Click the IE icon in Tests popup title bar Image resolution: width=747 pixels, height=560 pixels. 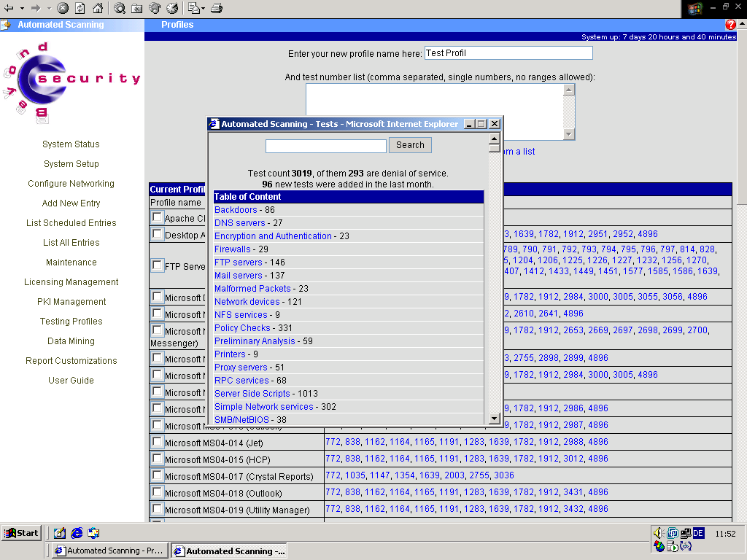[x=214, y=124]
